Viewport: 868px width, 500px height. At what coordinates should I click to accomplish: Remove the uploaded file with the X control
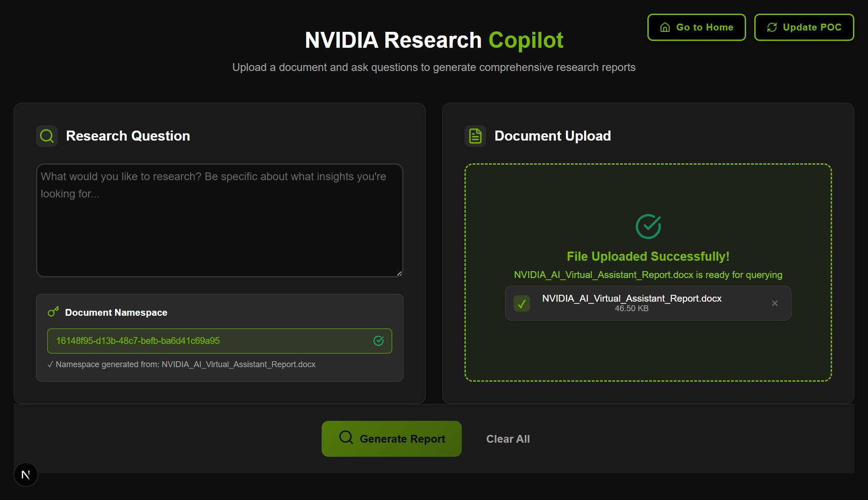(775, 303)
